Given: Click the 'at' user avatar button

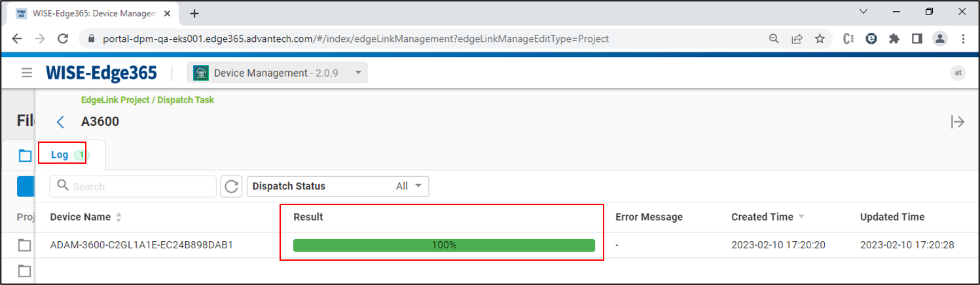Looking at the screenshot, I should (x=958, y=73).
